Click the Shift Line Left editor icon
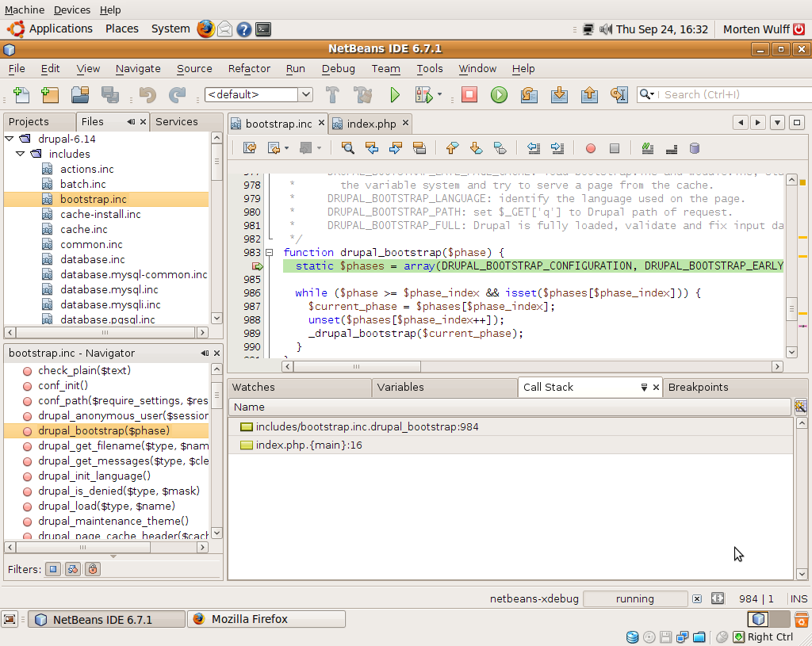 534,148
